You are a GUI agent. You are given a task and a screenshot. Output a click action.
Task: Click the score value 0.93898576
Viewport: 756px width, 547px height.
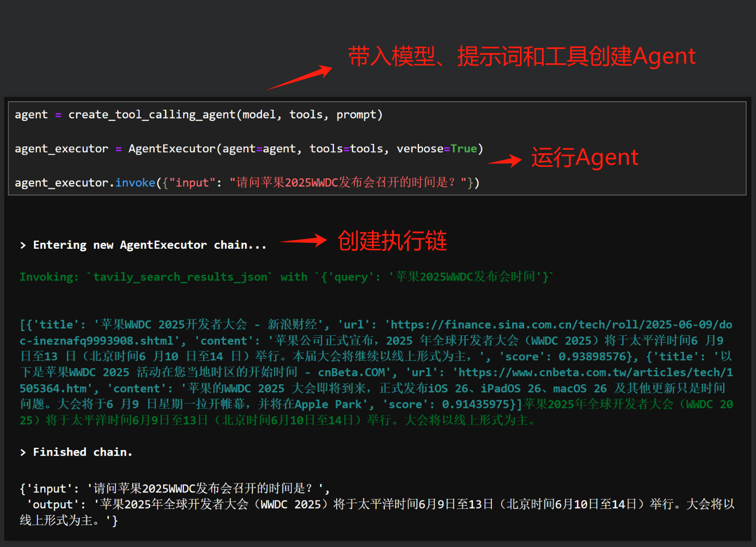pos(591,357)
